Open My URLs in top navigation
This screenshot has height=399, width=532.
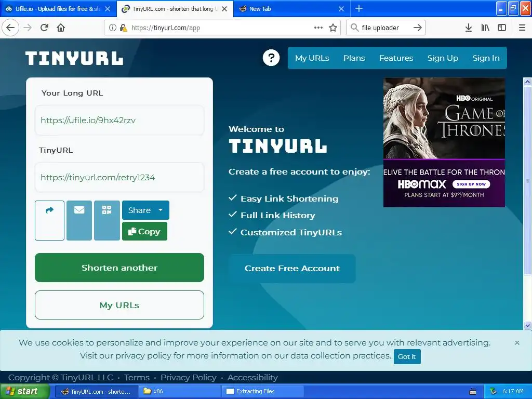click(x=312, y=58)
